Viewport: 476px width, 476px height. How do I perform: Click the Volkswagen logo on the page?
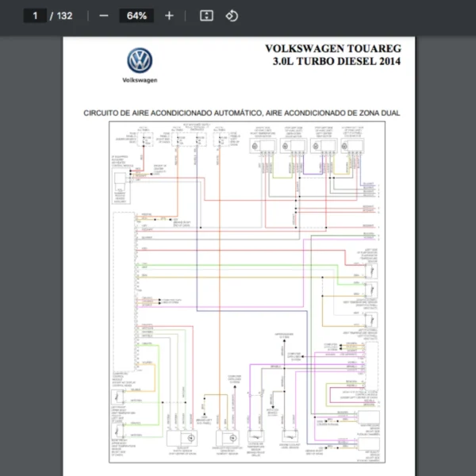[140, 60]
